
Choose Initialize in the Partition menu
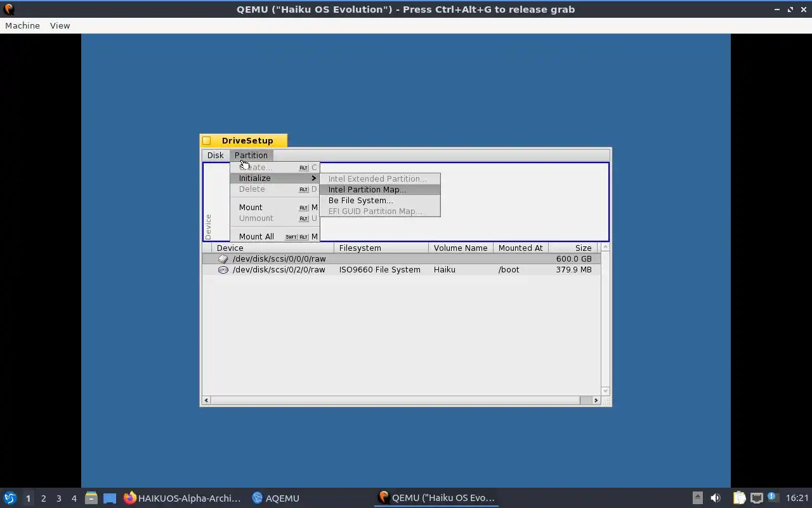point(275,178)
